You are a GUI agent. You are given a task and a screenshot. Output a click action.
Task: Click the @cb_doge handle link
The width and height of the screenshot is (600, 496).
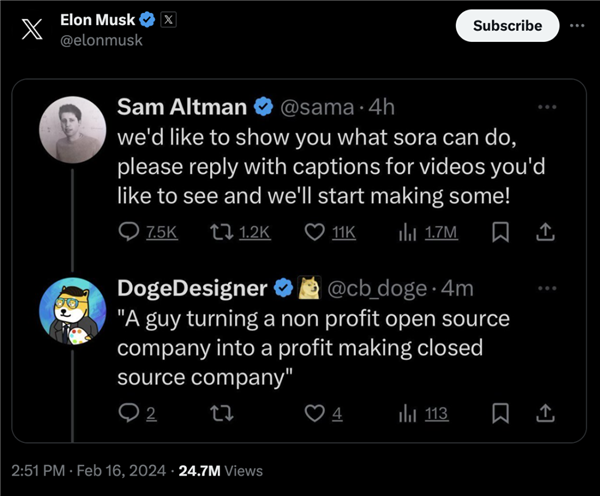tap(373, 288)
